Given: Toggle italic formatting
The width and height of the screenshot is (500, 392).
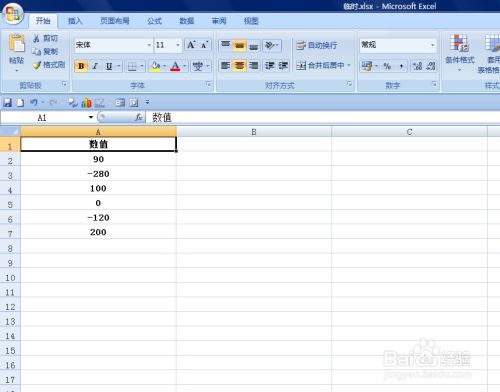Looking at the screenshot, I should click(x=95, y=66).
